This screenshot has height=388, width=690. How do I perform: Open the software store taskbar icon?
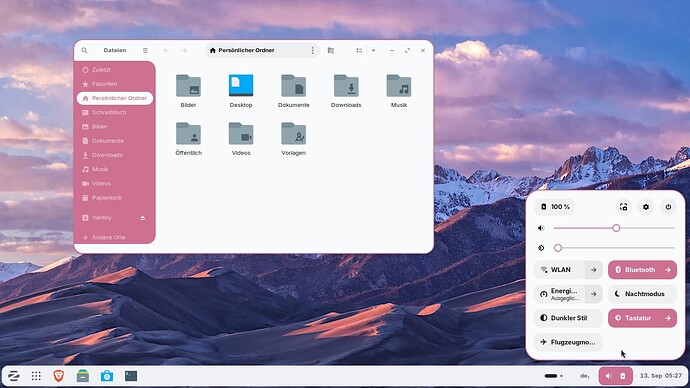[107, 376]
